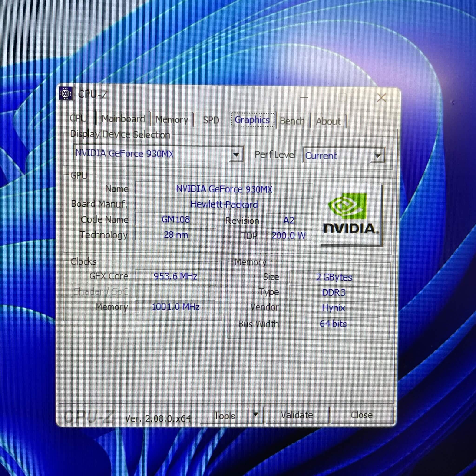Click the A2 revision value
The height and width of the screenshot is (476, 476).
point(289,220)
